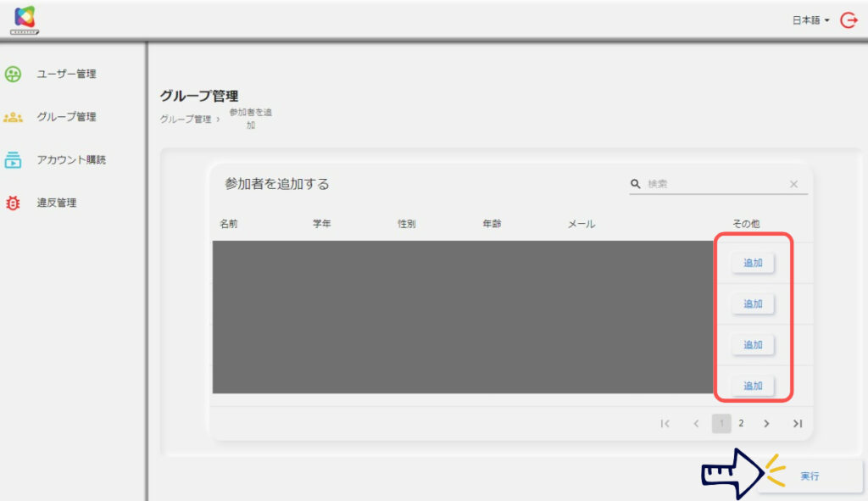Image resolution: width=868 pixels, height=501 pixels.
Task: Click the search magnifier icon
Action: click(x=636, y=184)
